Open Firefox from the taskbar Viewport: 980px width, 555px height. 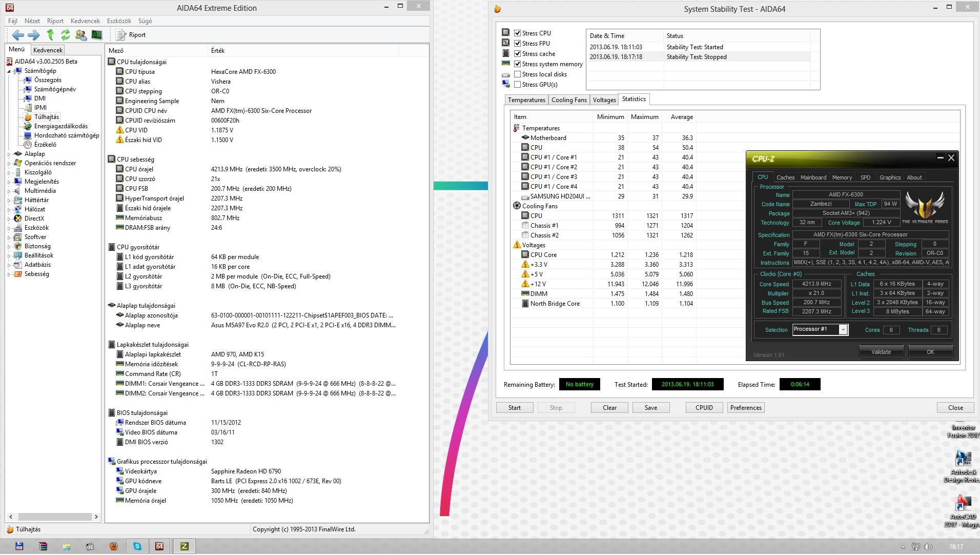click(x=113, y=547)
